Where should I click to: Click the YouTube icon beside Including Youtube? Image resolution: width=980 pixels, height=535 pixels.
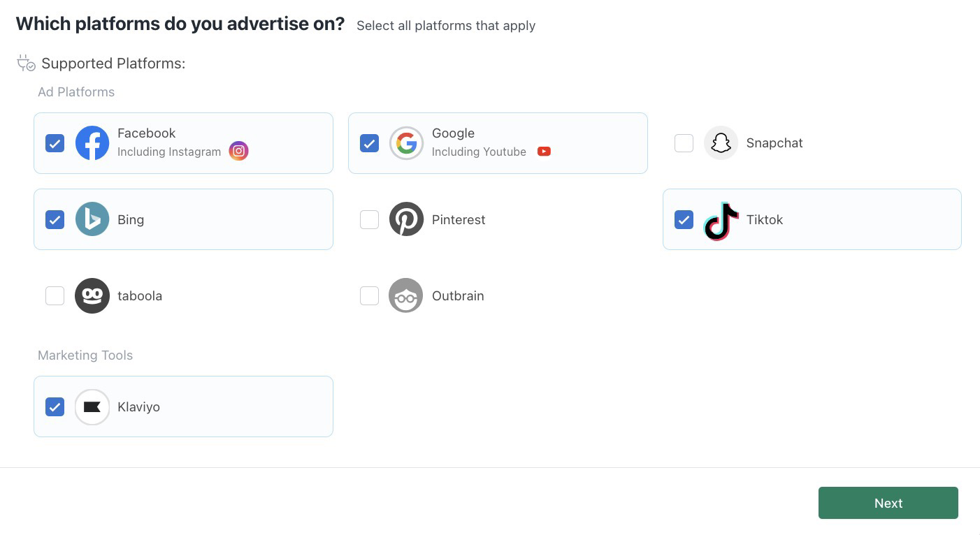pyautogui.click(x=544, y=152)
